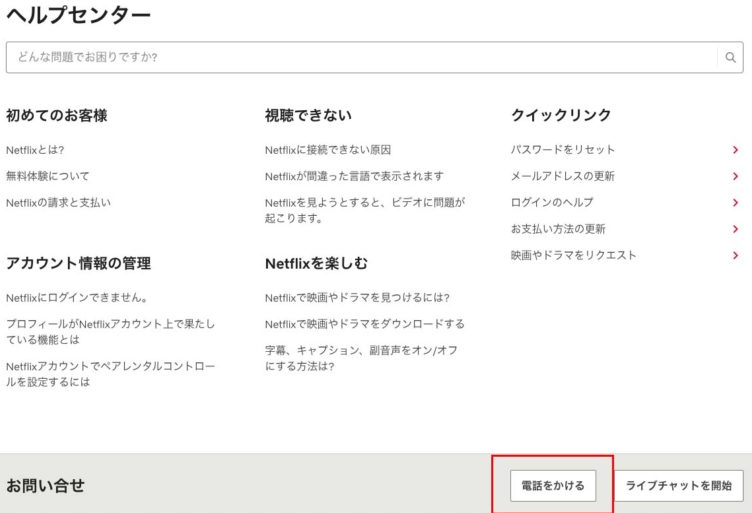Open 無料体験について help article

point(47,176)
